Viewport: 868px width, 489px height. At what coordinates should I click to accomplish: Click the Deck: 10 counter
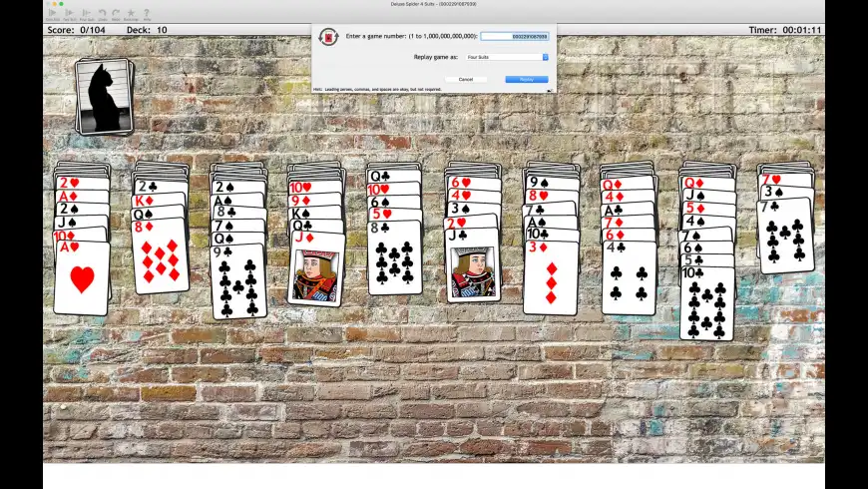tap(147, 30)
